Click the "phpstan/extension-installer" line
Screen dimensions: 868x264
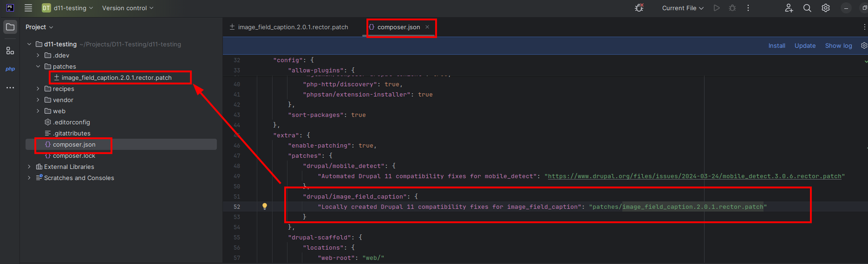(368, 94)
